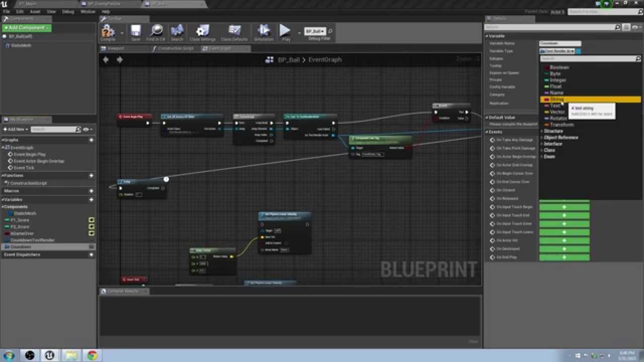Start Simulation from the toolbar

[264, 32]
